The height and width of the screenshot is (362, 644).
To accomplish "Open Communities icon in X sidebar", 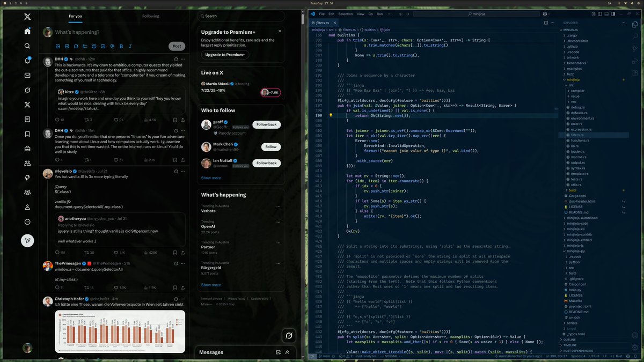I will pos(27,163).
